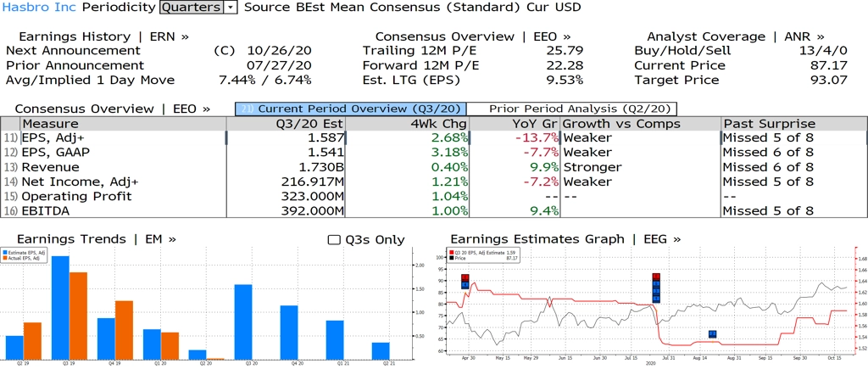The image size is (868, 369).
Task: Open Consensus Overview EEO link above table
Action: pyautogui.click(x=113, y=109)
